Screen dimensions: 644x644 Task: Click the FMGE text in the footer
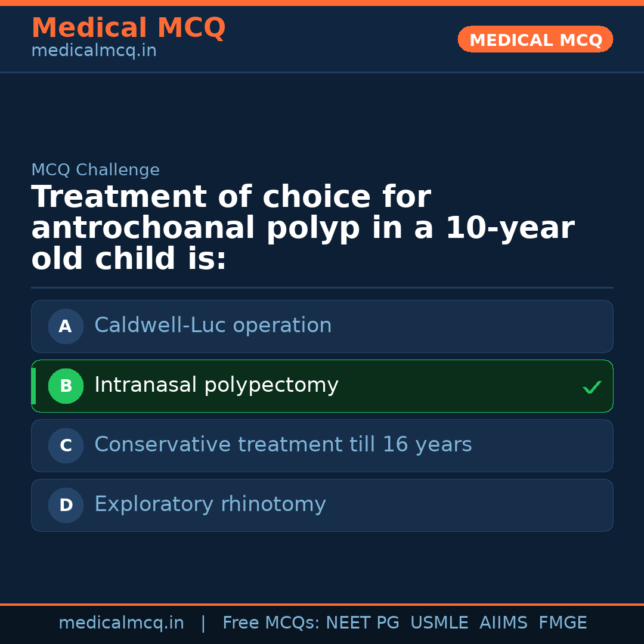562,623
